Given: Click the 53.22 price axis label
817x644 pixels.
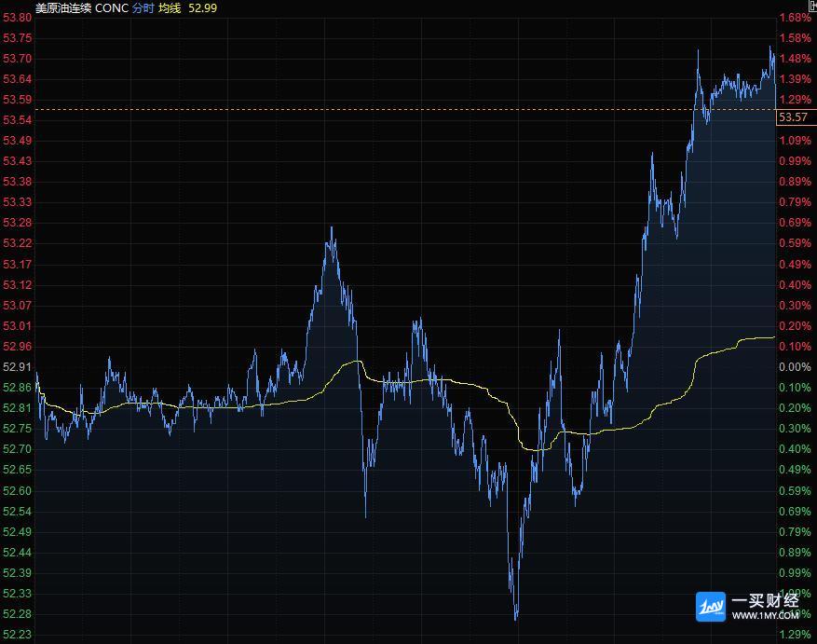Looking at the screenshot, I should click(17, 243).
